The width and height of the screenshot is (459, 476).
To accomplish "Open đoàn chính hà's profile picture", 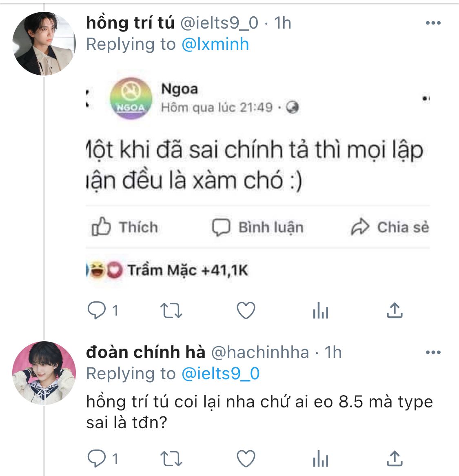I will (x=44, y=373).
